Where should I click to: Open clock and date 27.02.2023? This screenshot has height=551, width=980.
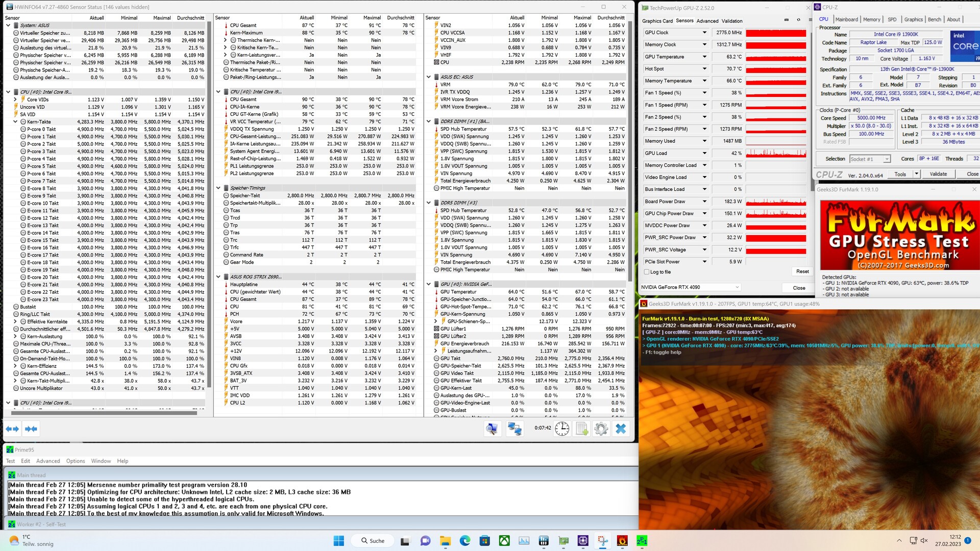[948, 541]
